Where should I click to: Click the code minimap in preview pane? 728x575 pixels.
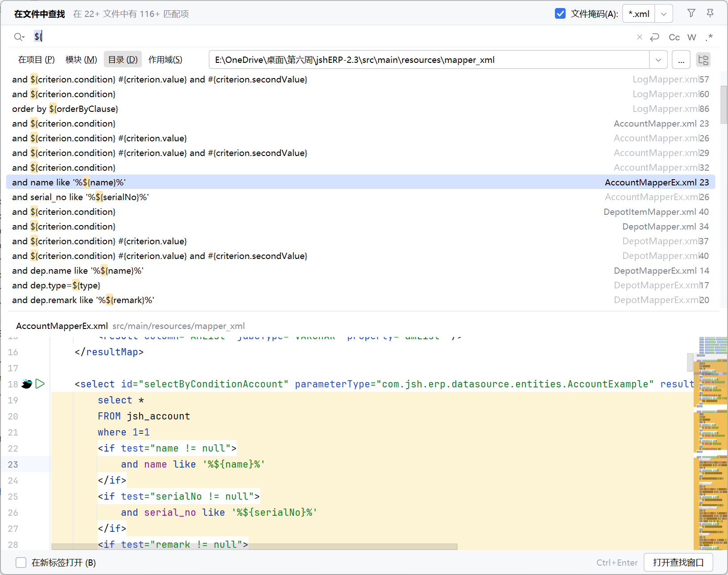coord(711,444)
